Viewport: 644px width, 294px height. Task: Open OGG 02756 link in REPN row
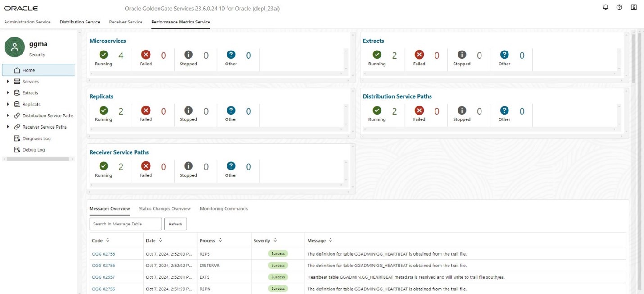pos(104,289)
